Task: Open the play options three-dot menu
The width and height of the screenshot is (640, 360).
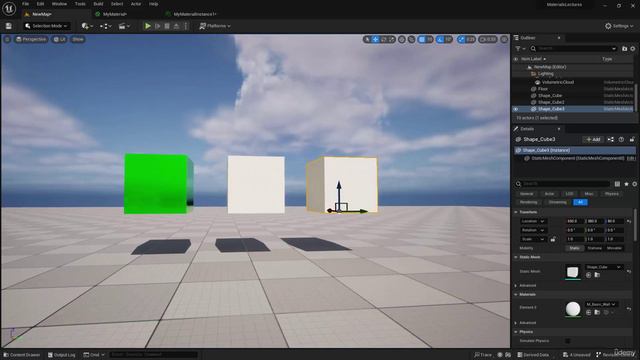Action: coord(186,26)
